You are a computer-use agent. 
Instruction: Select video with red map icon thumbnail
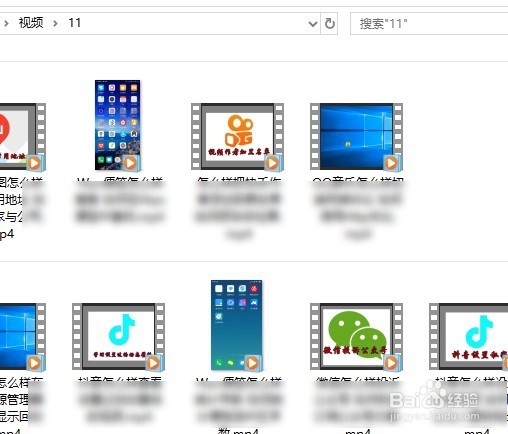23,137
